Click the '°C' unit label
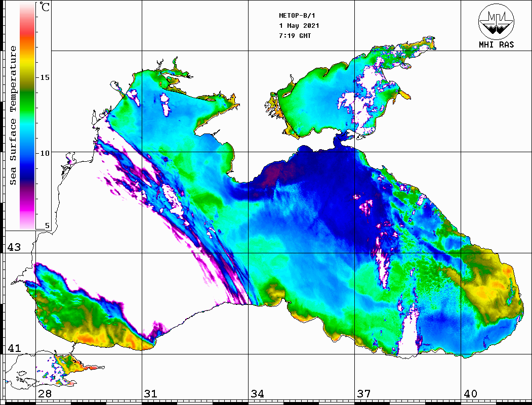532x405 pixels. tap(45, 7)
